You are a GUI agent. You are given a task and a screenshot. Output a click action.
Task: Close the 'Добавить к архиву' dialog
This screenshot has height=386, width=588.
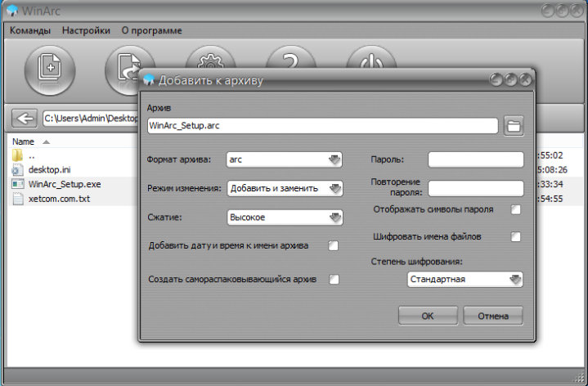click(525, 79)
